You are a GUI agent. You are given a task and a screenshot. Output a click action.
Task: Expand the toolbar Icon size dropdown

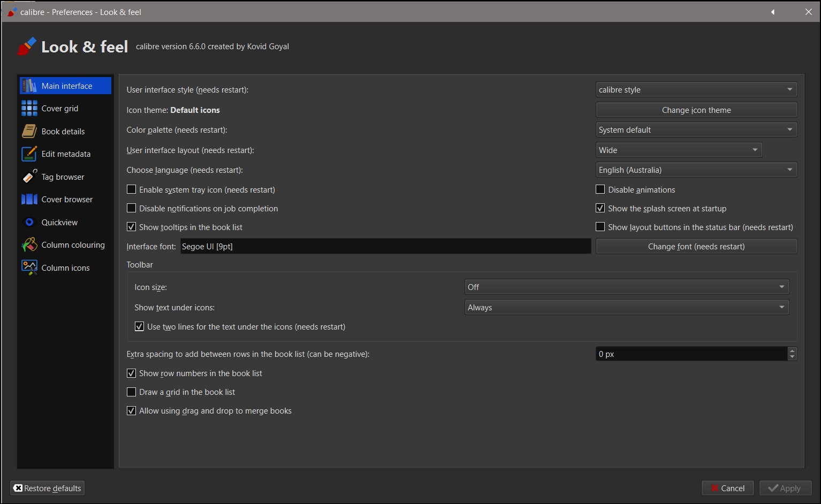626,287
